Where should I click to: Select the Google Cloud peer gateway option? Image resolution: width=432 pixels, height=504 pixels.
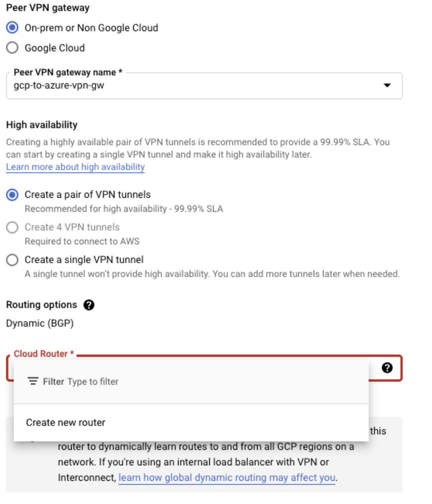click(13, 48)
